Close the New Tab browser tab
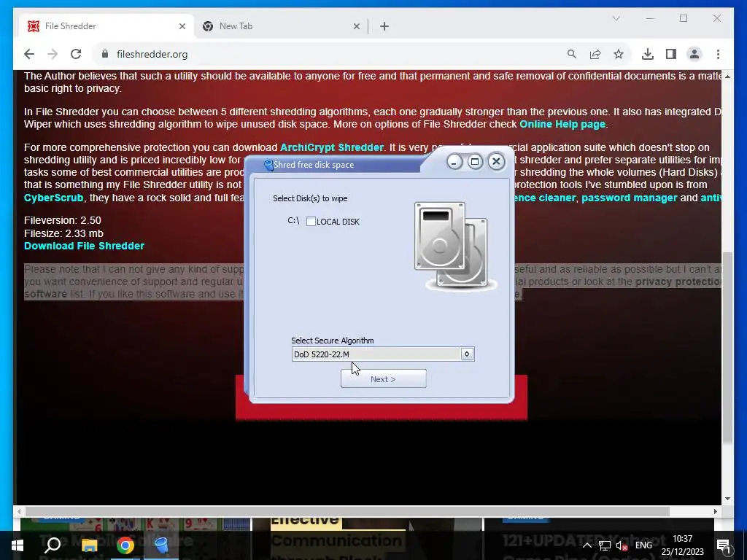 pyautogui.click(x=356, y=26)
